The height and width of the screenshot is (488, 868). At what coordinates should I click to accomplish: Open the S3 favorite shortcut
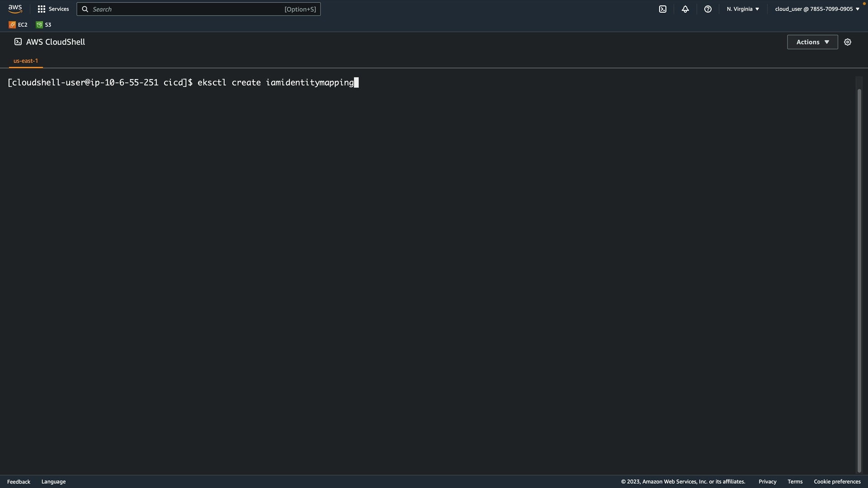coord(44,25)
